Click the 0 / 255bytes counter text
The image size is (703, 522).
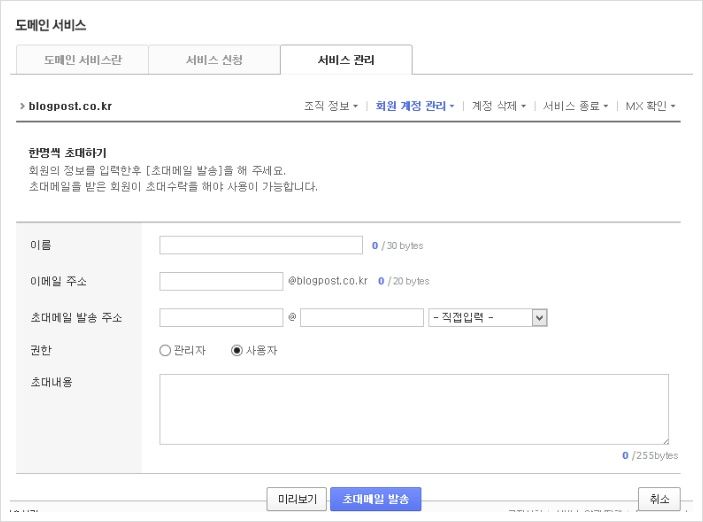coord(650,456)
